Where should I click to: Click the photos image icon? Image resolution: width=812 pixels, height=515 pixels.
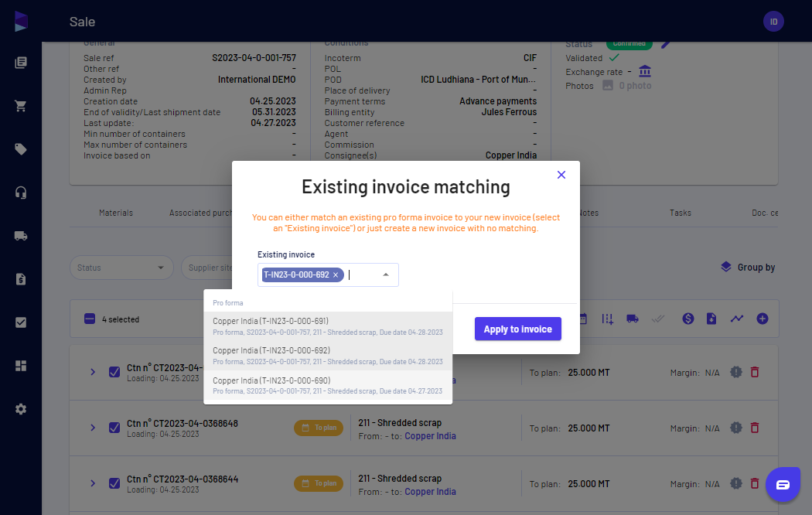click(x=607, y=85)
